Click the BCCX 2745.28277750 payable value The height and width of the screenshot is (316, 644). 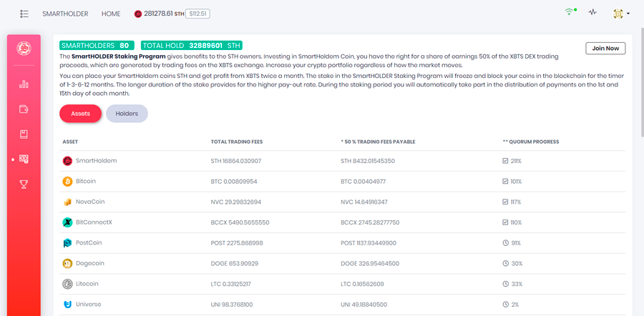click(x=370, y=222)
